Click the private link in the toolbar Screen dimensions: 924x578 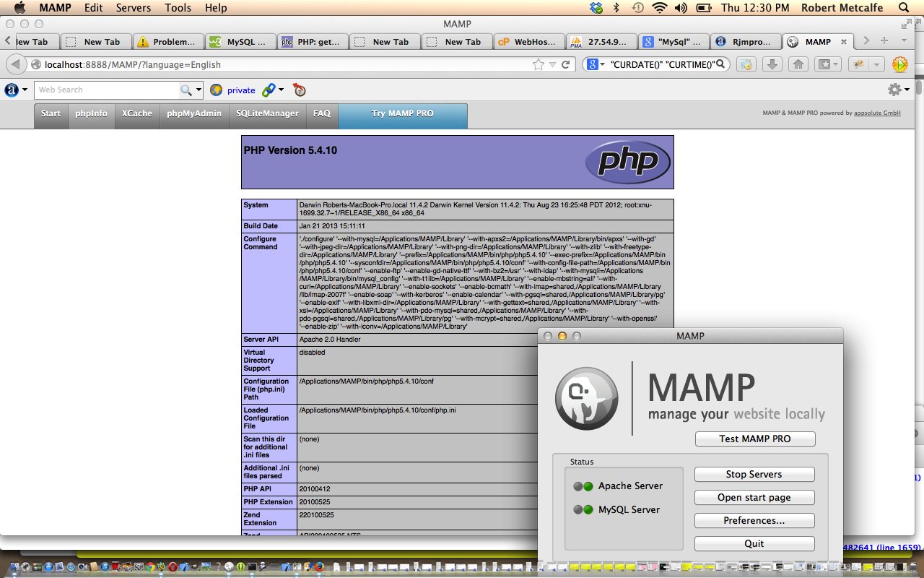241,90
